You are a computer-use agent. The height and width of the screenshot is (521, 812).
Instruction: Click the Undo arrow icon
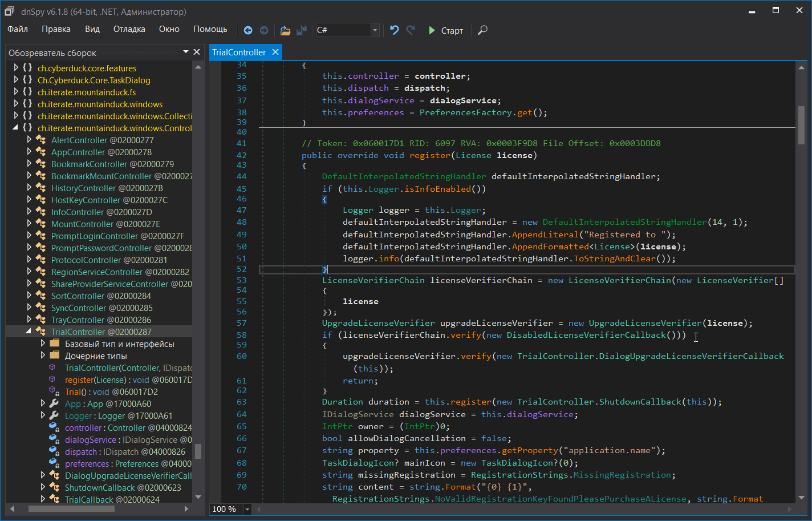pyautogui.click(x=394, y=30)
